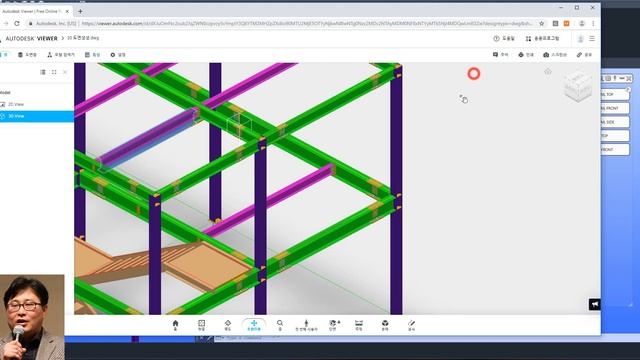640x360 pixels.
Task: Open the Section analysis tool
Action: coord(334,325)
